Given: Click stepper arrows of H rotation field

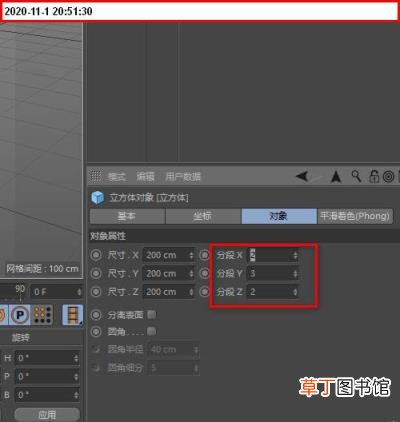Looking at the screenshot, I should (x=76, y=358).
